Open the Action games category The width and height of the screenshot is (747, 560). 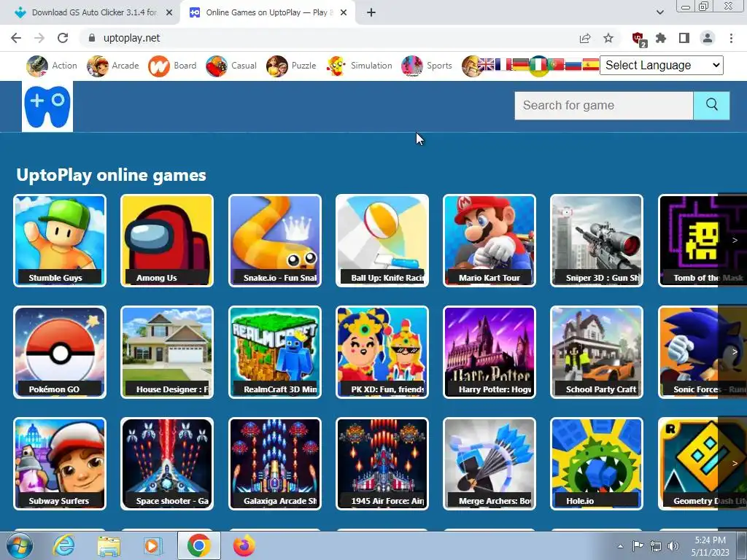pyautogui.click(x=52, y=66)
